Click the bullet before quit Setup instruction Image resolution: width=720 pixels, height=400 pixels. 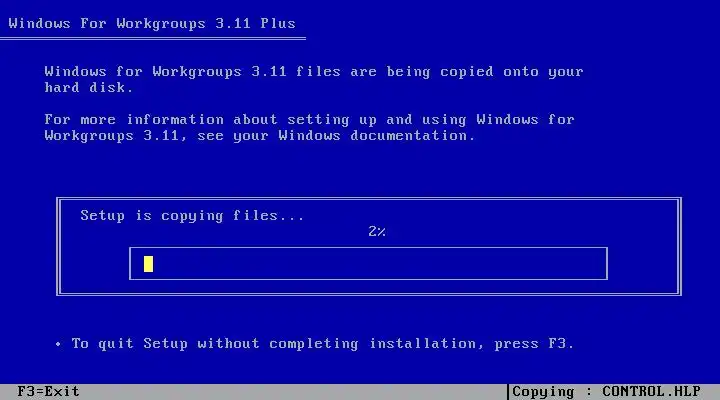pyautogui.click(x=58, y=344)
